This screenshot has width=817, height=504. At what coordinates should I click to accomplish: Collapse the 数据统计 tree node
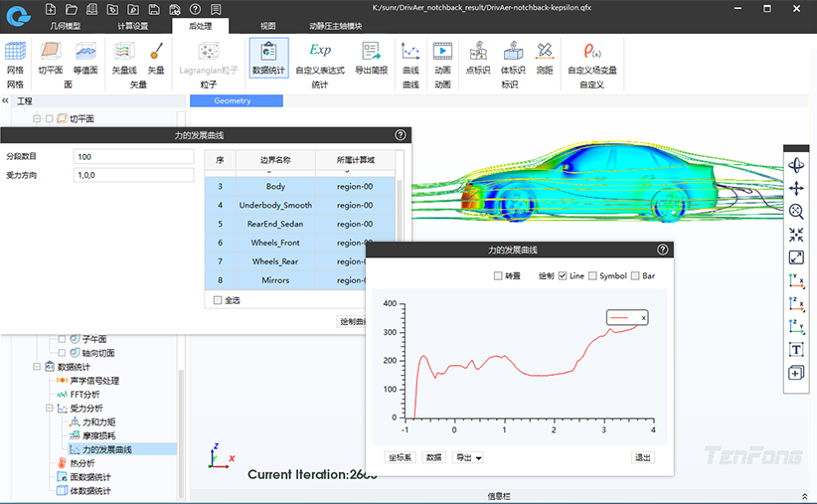35,367
